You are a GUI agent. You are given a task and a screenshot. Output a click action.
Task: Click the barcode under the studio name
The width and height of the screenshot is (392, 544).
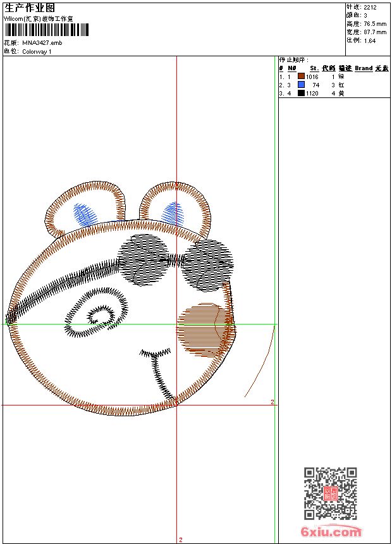click(47, 30)
